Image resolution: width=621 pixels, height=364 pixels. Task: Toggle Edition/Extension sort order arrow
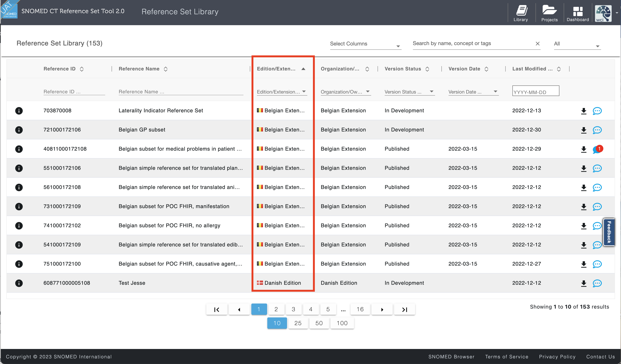click(x=303, y=69)
